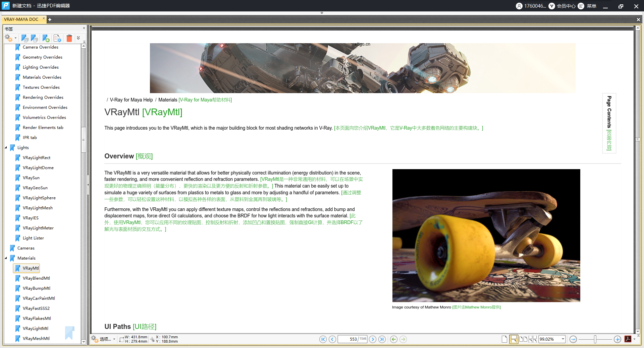Image resolution: width=644 pixels, height=348 pixels.
Task: Open the dropdown arrow beside the PDF icon
Action: coord(634,339)
